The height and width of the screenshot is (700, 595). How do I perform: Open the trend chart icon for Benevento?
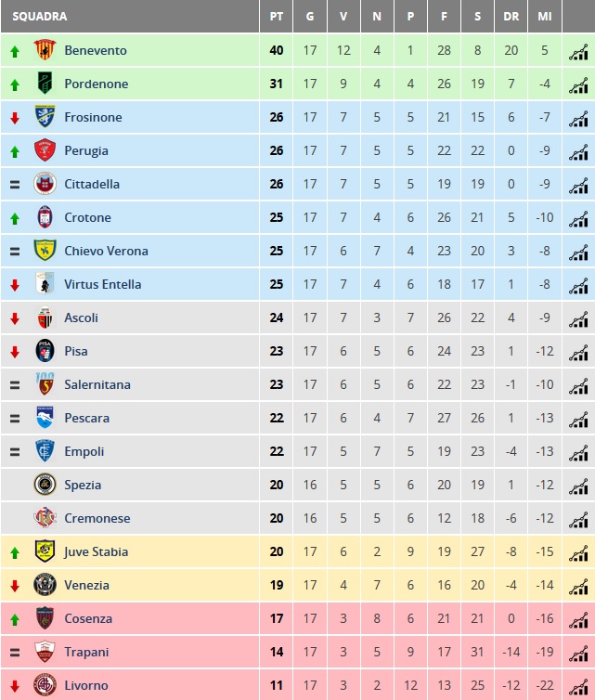click(x=578, y=51)
